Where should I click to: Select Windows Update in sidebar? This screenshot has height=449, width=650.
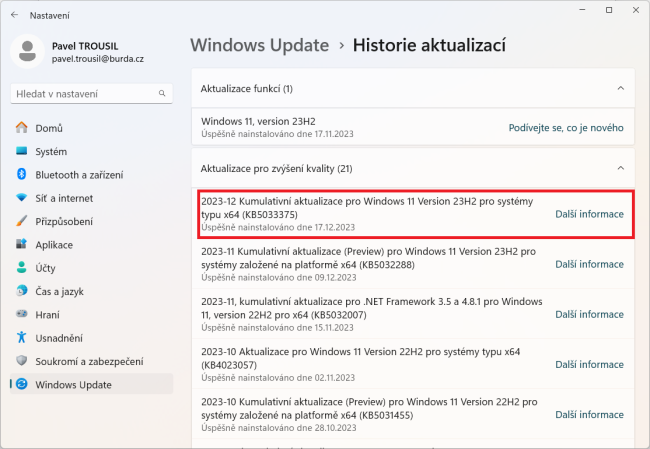pos(91,384)
